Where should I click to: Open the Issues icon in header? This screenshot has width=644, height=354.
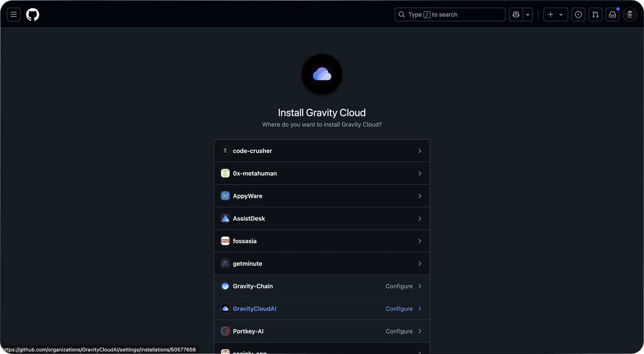(x=578, y=14)
